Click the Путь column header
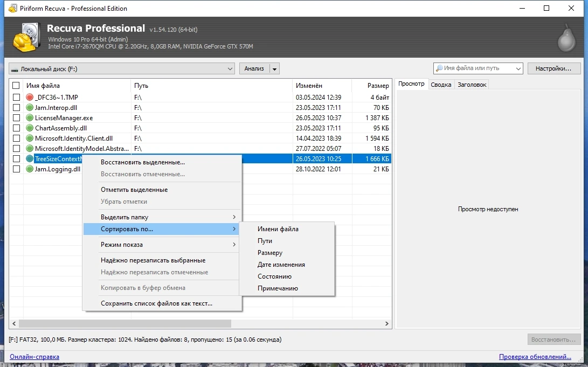588x367 pixels. pyautogui.click(x=211, y=86)
